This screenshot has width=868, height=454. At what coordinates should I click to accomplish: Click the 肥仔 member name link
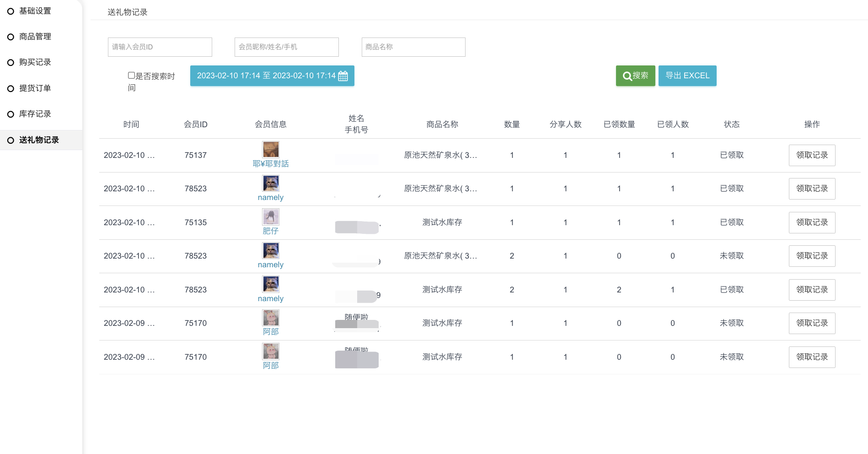click(270, 231)
